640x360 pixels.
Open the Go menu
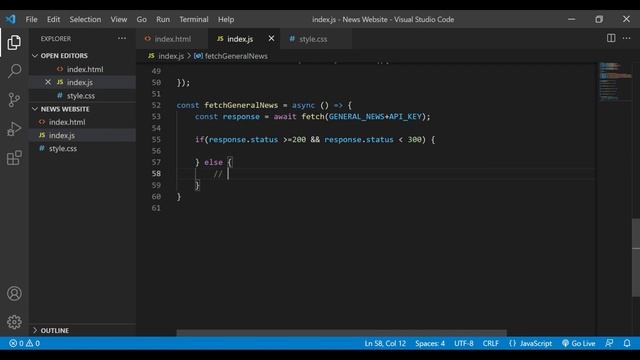(x=141, y=19)
